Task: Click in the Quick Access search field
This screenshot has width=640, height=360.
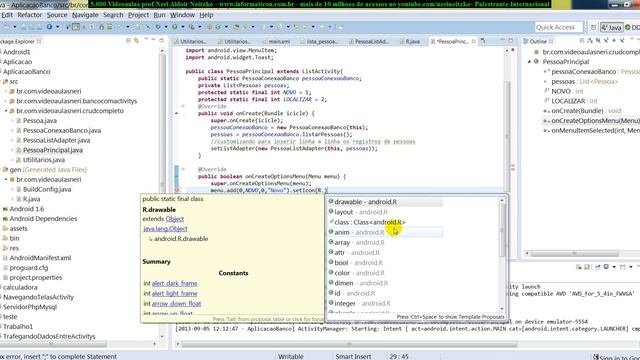Action: point(558,27)
